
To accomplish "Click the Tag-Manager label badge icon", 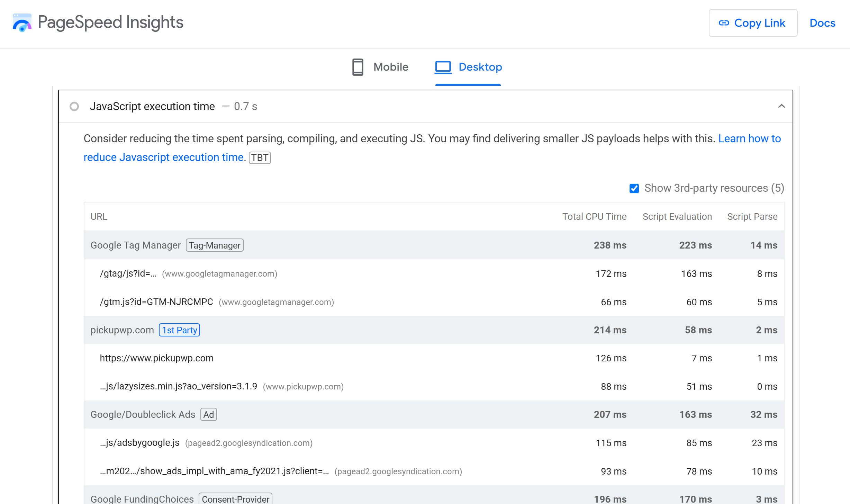I will pyautogui.click(x=214, y=245).
